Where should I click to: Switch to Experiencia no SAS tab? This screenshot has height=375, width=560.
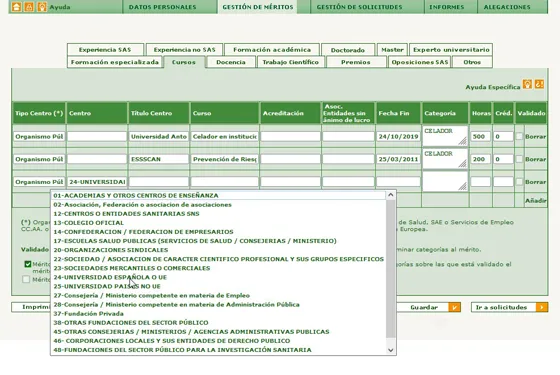point(184,50)
